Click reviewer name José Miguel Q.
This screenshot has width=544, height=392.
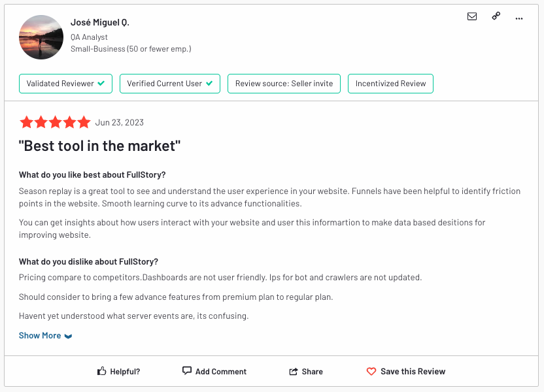coord(100,22)
